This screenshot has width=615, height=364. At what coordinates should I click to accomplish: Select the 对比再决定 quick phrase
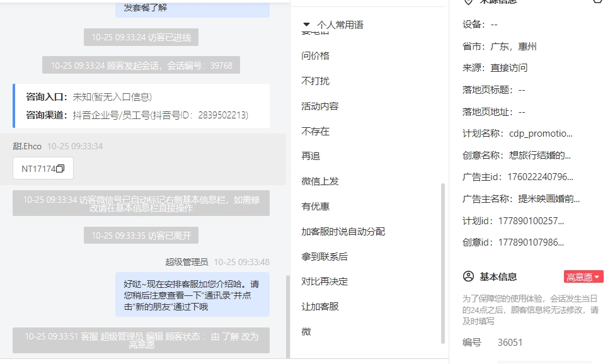(x=325, y=282)
